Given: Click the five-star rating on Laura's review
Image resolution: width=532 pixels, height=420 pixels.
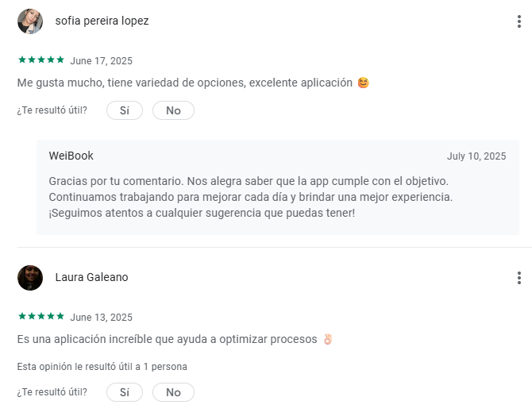Looking at the screenshot, I should coord(40,316).
